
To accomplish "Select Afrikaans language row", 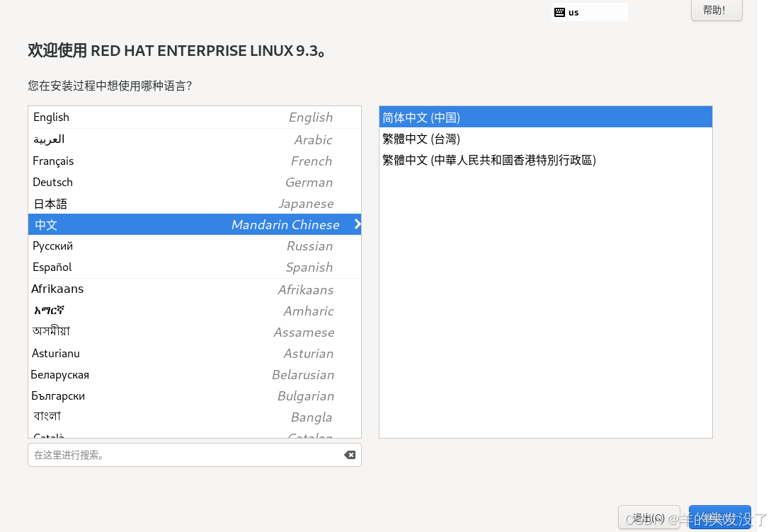I will pos(195,289).
